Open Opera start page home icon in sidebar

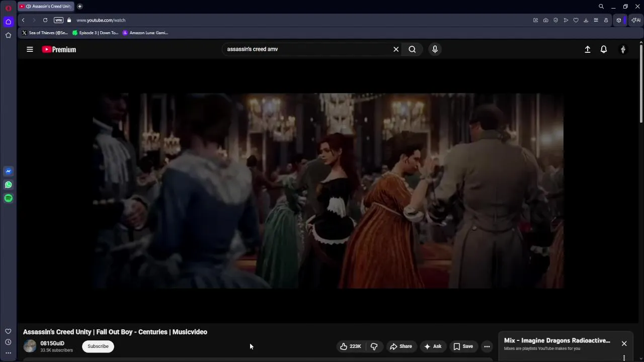coord(8,22)
